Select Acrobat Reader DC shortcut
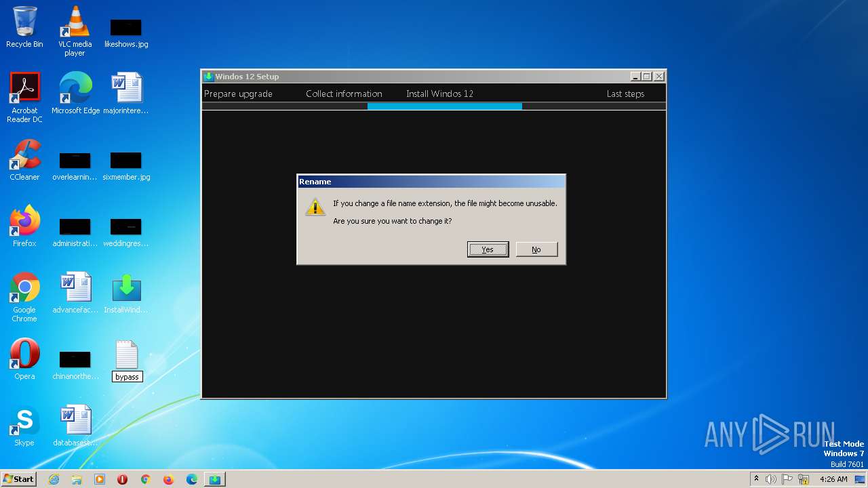 24,98
